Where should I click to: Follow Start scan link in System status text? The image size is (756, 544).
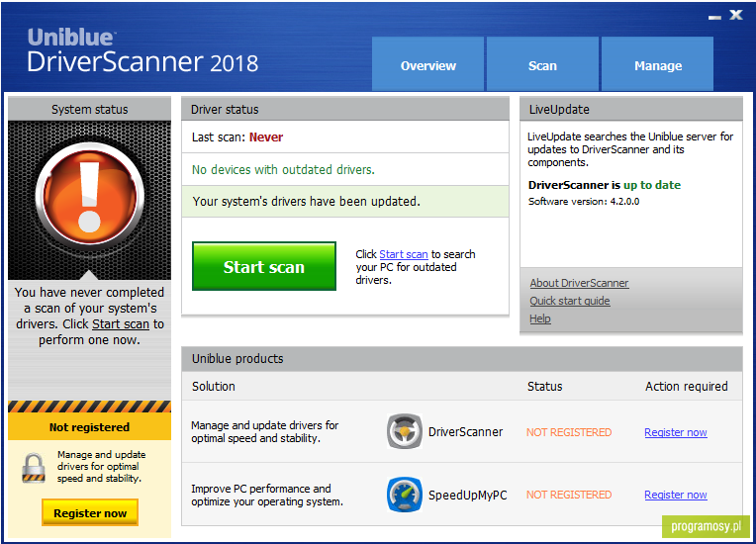tap(121, 324)
